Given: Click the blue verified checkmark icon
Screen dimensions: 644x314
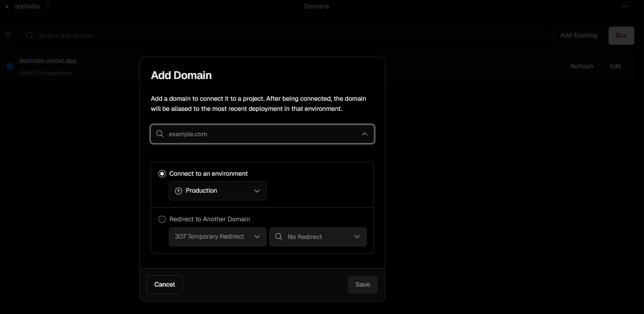Looking at the screenshot, I should tap(10, 67).
